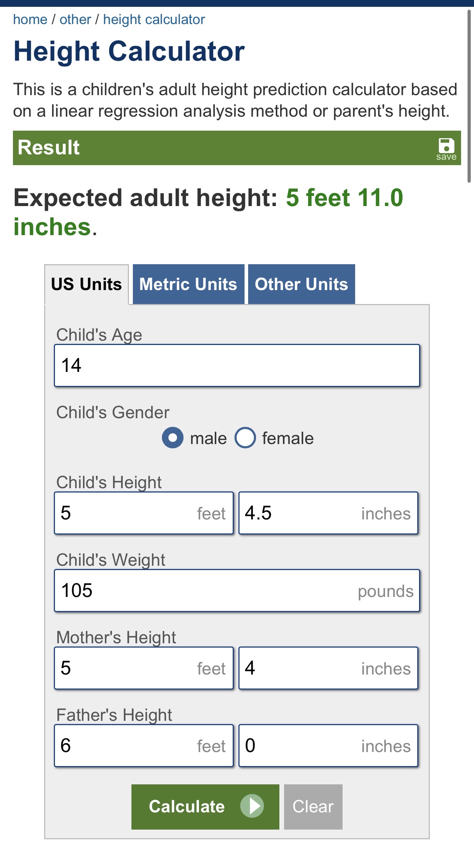
Task: Click the Child's Height feet field
Action: (x=144, y=513)
